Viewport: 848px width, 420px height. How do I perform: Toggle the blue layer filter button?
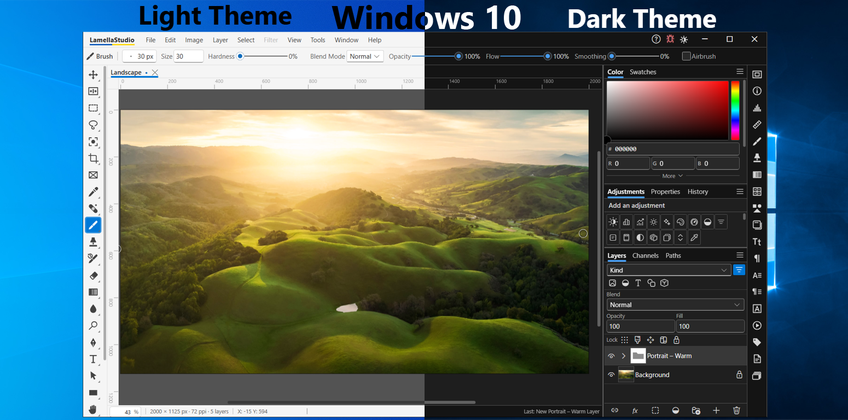coord(739,270)
